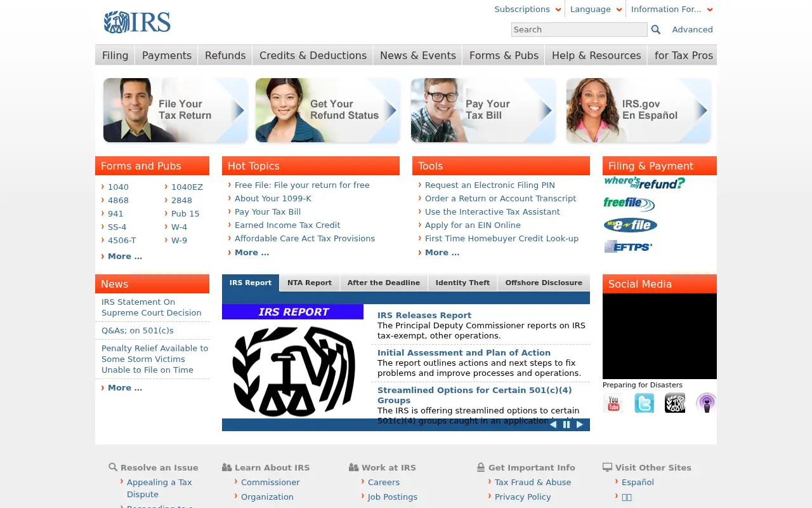Screen dimensions: 812x508
Task: Open the Advanced search link
Action: tap(693, 30)
